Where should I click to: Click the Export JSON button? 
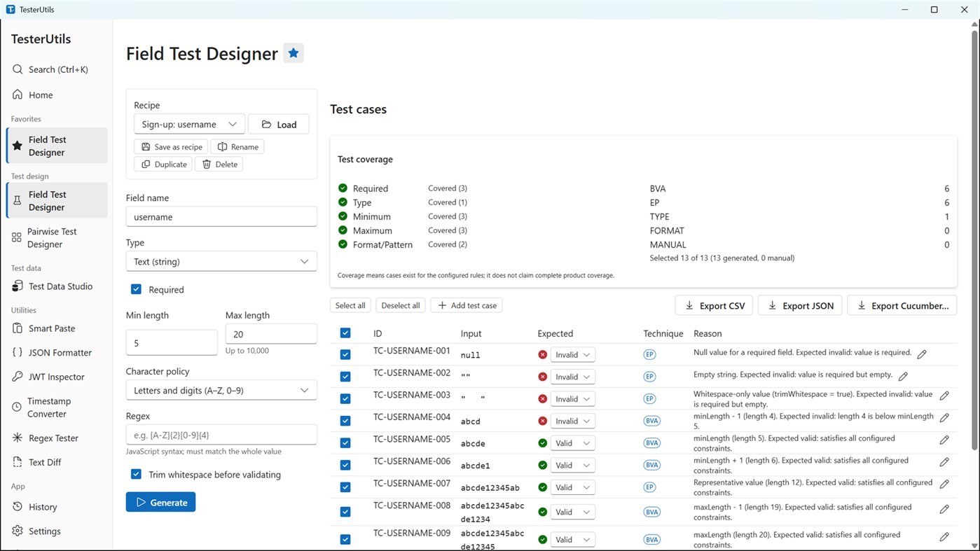click(x=800, y=305)
